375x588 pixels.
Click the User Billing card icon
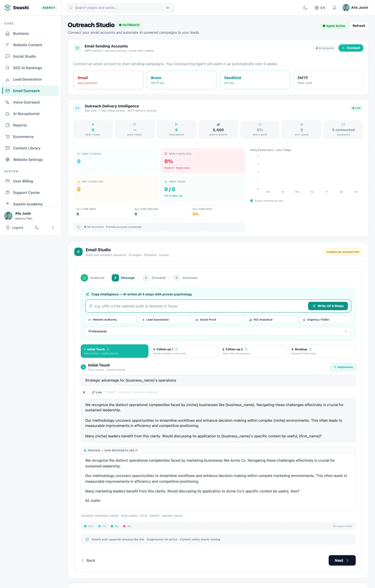tap(7, 181)
